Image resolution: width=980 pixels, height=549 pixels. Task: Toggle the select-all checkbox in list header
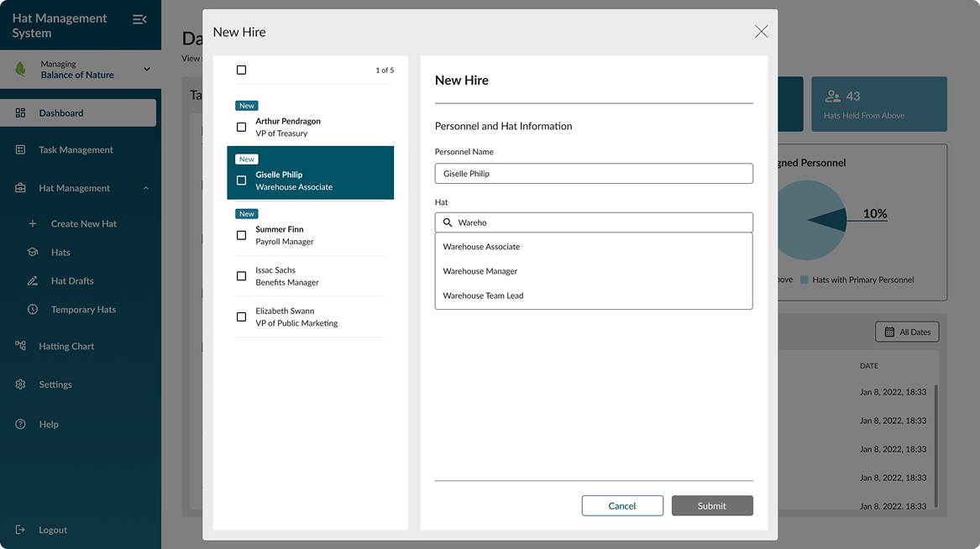[241, 71]
